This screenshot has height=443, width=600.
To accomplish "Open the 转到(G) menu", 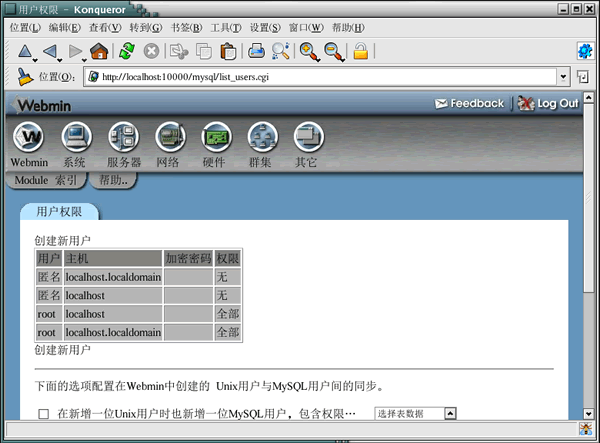I will (146, 28).
